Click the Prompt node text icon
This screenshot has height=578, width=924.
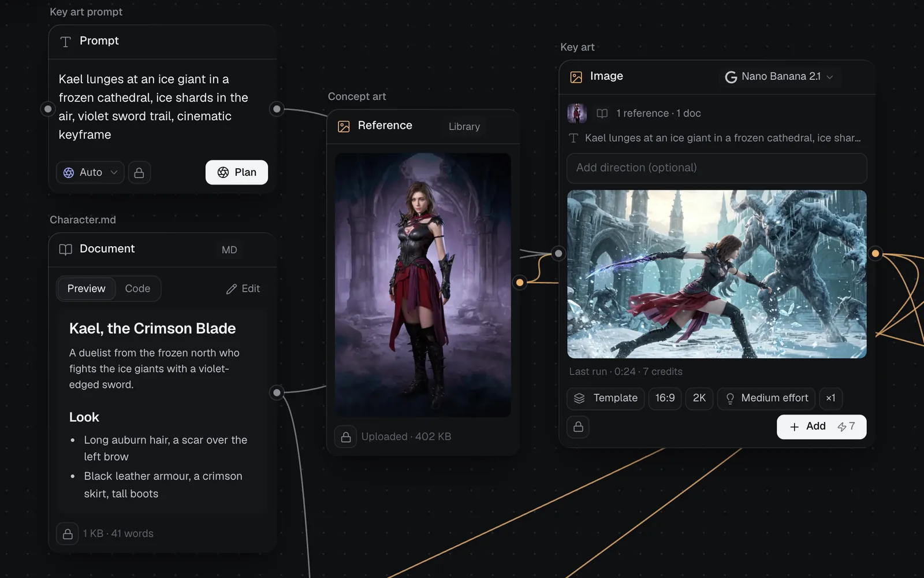coord(66,42)
